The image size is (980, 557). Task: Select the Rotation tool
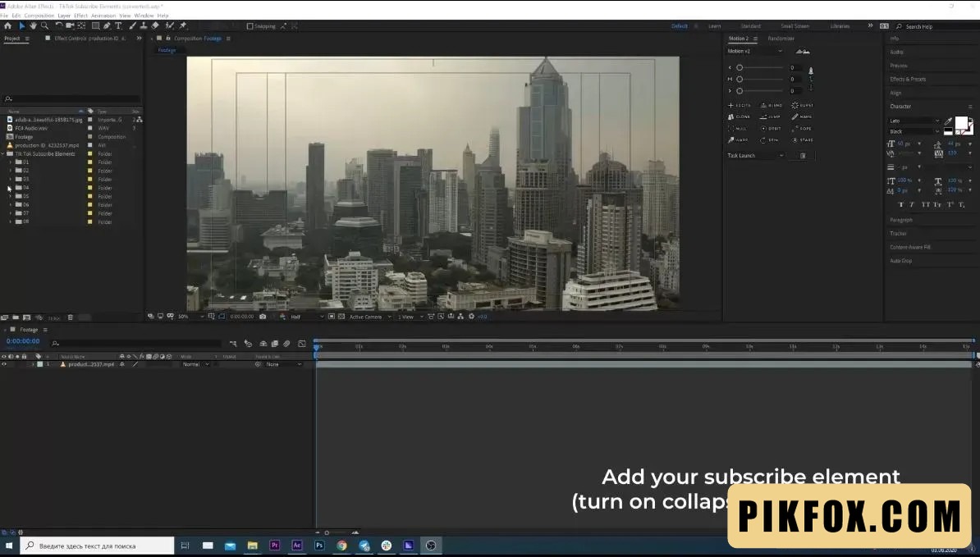click(x=59, y=26)
